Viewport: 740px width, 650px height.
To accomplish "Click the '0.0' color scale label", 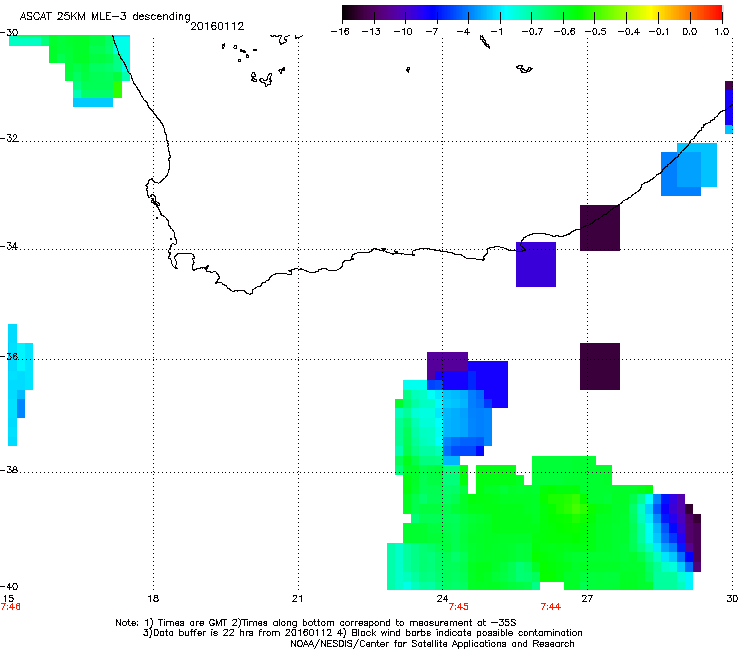I will 690,32.
